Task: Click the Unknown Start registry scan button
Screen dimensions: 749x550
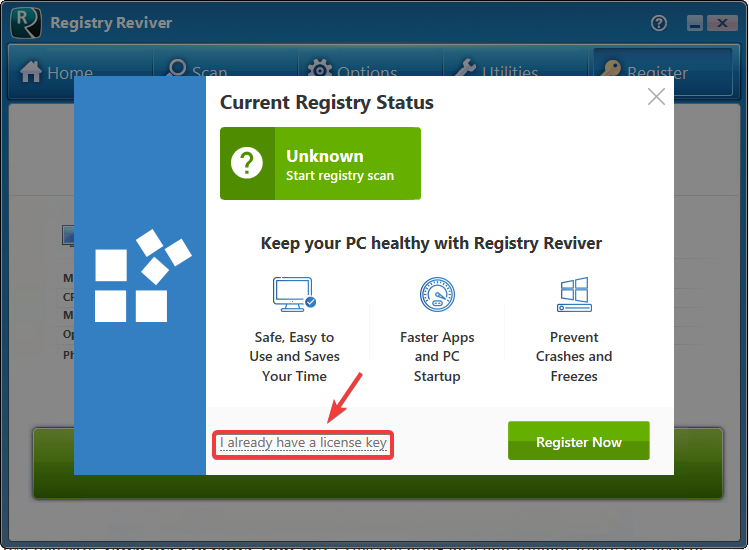Action: (320, 163)
